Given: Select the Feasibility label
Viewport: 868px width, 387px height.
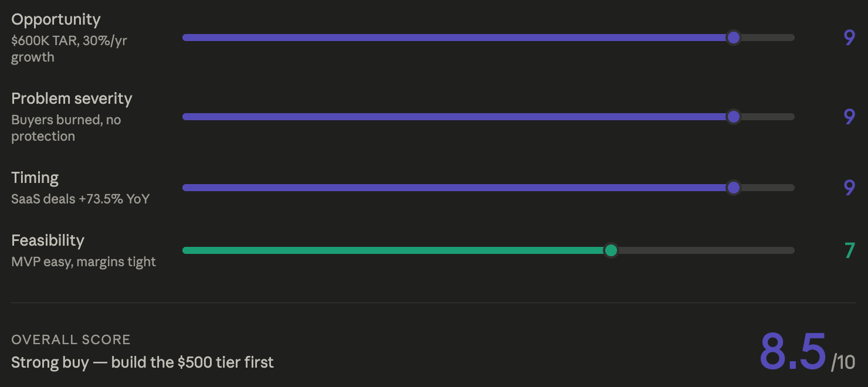Looking at the screenshot, I should 48,241.
